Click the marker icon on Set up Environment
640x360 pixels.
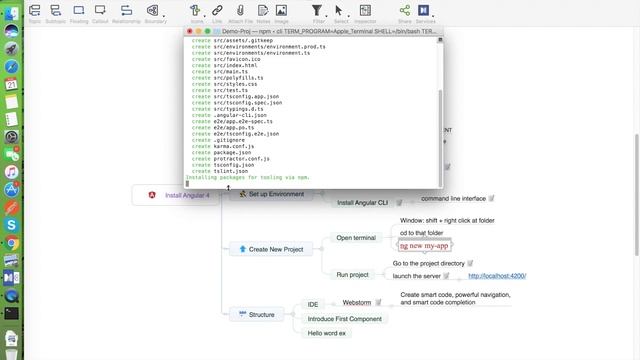[x=243, y=194]
